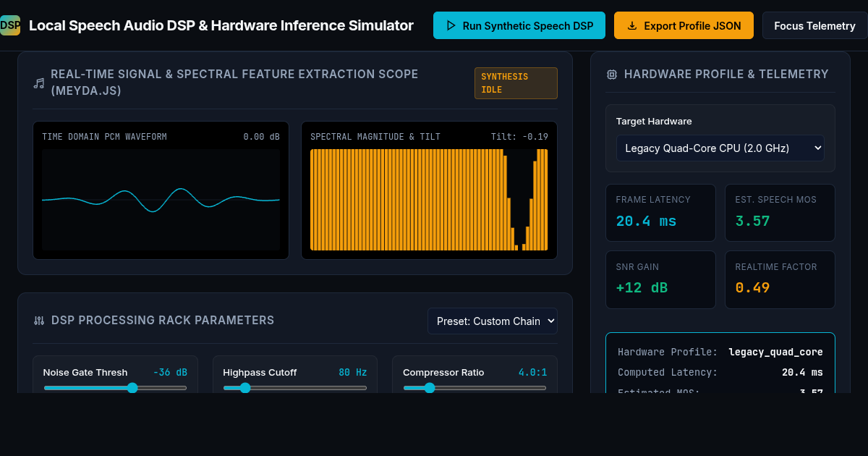This screenshot has width=868, height=456.
Task: Click the Frame Latency 20.4 ms value
Action: pyautogui.click(x=646, y=221)
